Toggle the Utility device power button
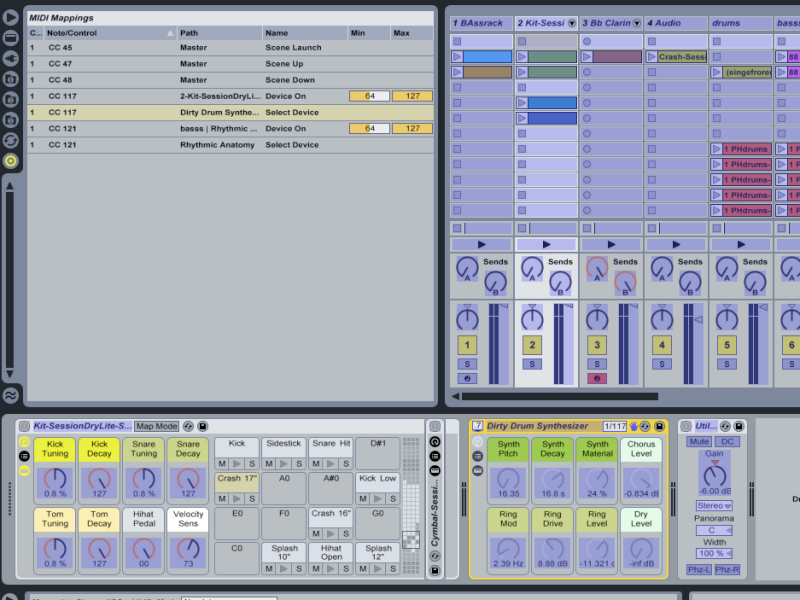Screen dimensions: 800x600 [x=686, y=426]
